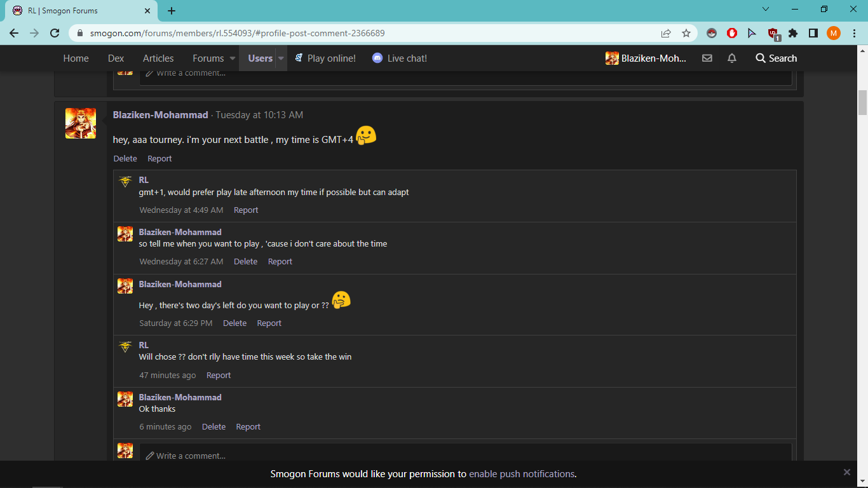Viewport: 868px width, 488px height.
Task: Report the Wednesday 6:27 AM comment
Action: click(x=280, y=262)
